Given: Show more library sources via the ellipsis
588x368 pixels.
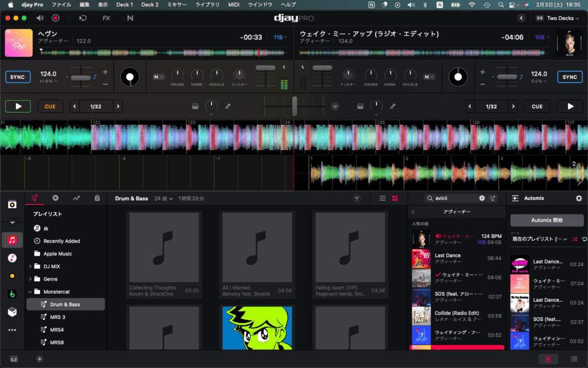Looking at the screenshot, I should coord(13,330).
